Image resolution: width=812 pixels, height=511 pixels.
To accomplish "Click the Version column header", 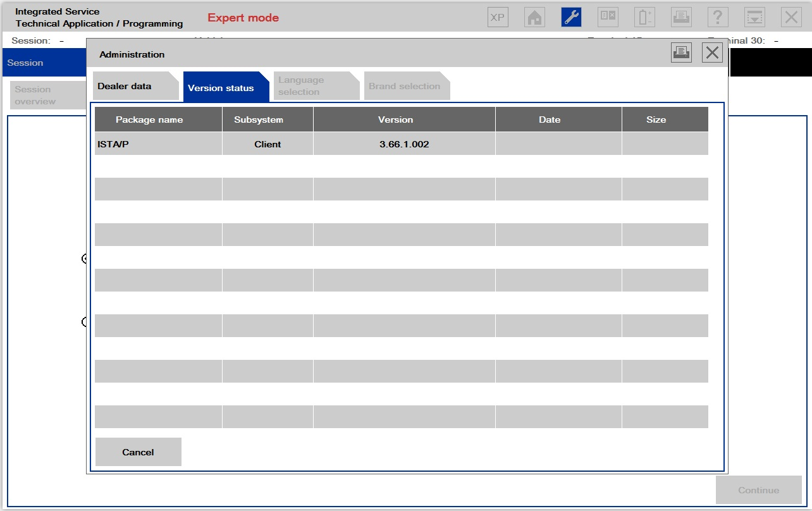I will pos(405,120).
